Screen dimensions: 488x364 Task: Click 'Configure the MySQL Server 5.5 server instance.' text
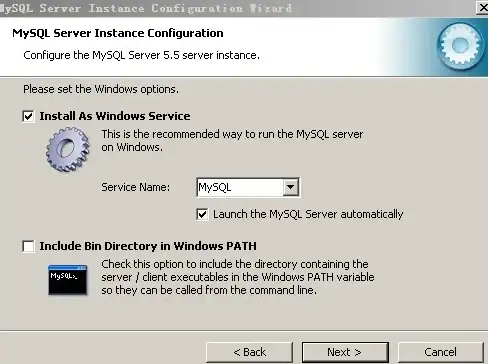(141, 55)
